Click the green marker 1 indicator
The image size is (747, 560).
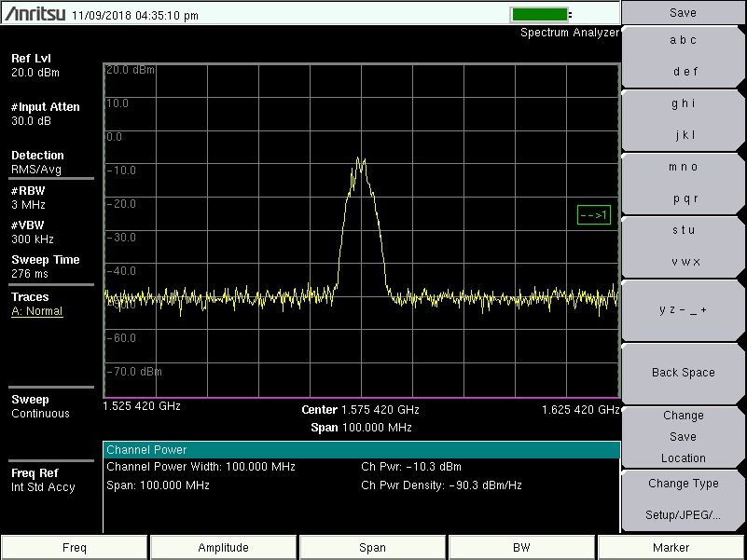594,215
